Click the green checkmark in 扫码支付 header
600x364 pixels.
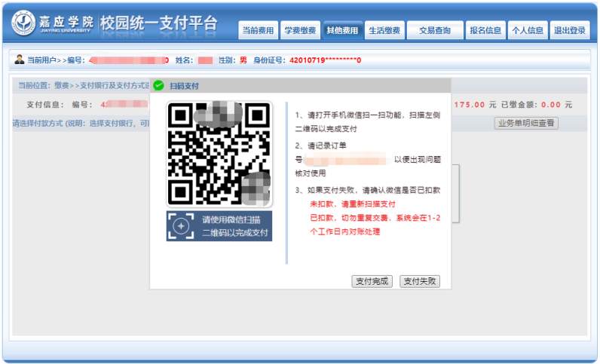(x=158, y=86)
